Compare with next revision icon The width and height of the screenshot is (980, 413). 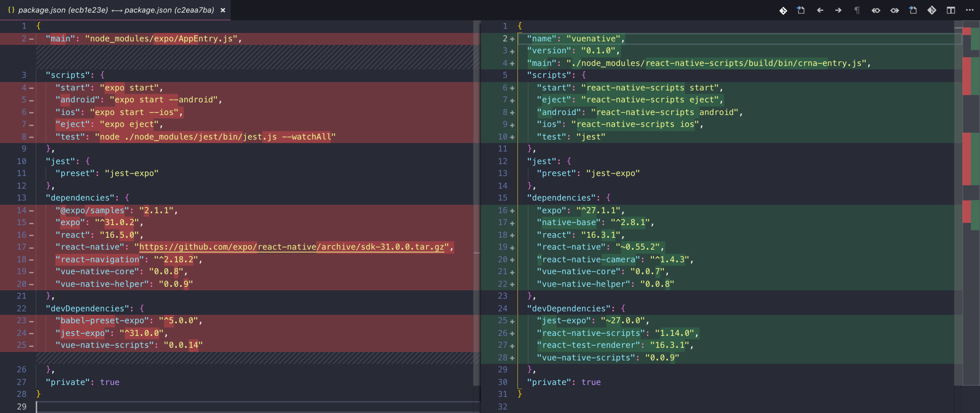point(895,11)
